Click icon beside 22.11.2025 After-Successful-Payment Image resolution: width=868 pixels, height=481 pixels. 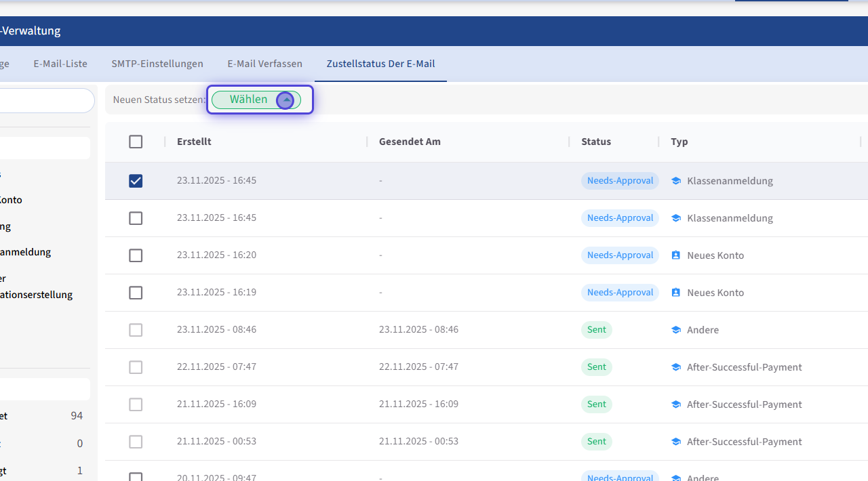(x=675, y=367)
